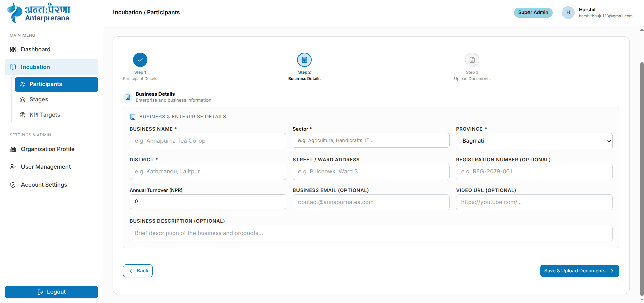644x303 pixels.
Task: Click the Logout button
Action: pyautogui.click(x=51, y=292)
